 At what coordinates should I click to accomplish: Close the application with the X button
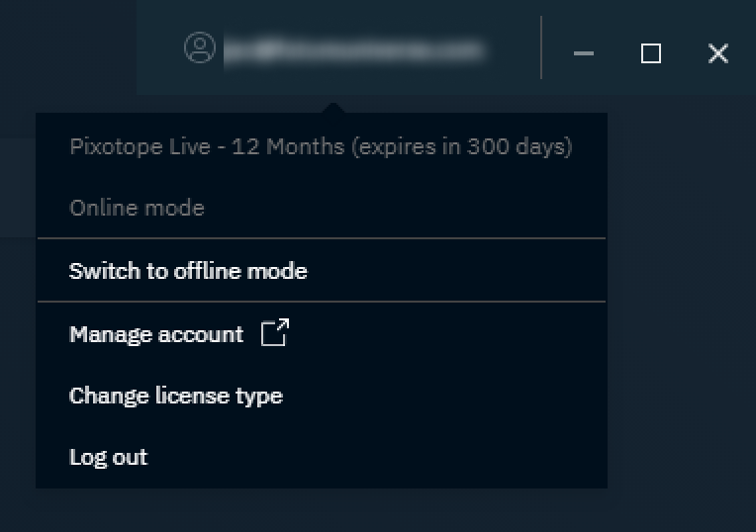718,53
